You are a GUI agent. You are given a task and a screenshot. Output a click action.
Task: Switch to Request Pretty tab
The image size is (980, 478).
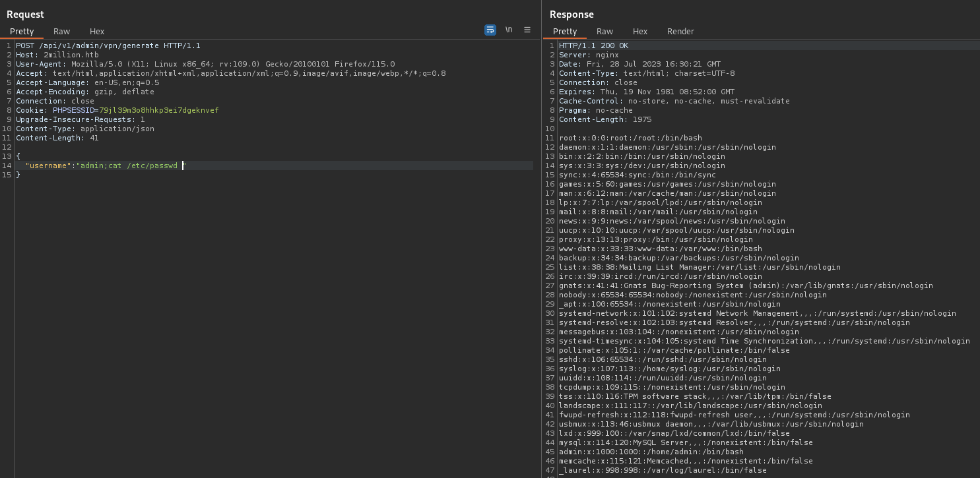click(x=22, y=32)
